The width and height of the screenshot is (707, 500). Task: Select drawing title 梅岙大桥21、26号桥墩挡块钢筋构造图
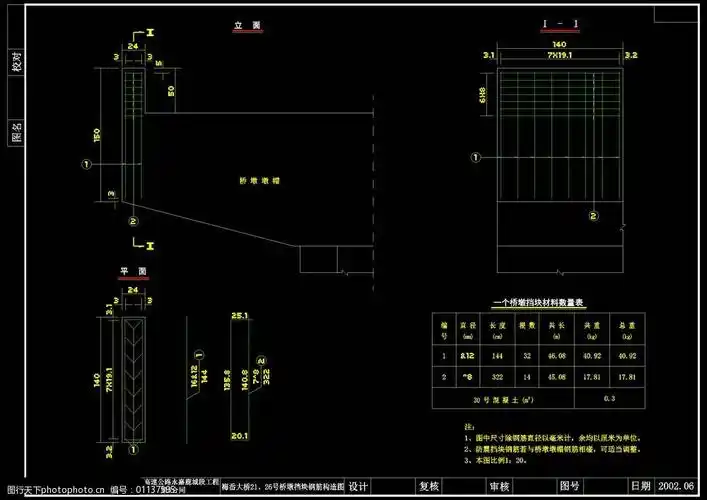[x=283, y=487]
